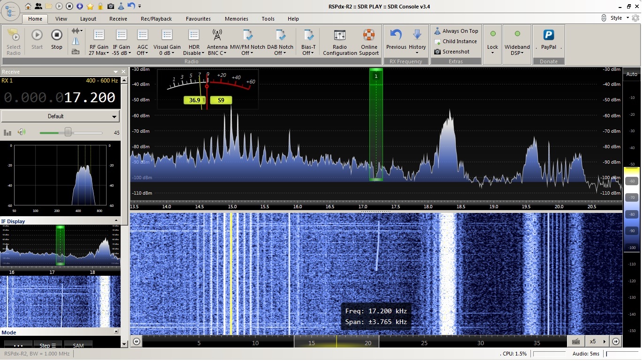644x363 pixels.
Task: Open the Default mode combo box
Action: tap(60, 116)
